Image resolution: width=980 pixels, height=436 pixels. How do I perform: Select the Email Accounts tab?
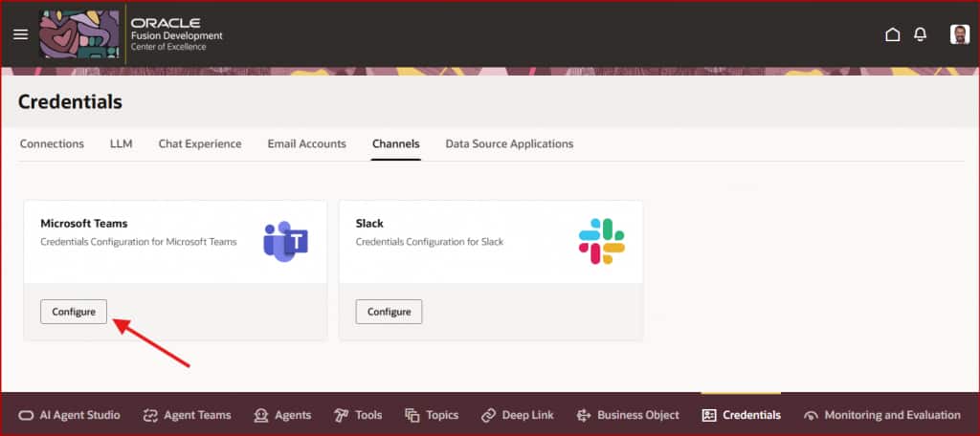coord(307,143)
